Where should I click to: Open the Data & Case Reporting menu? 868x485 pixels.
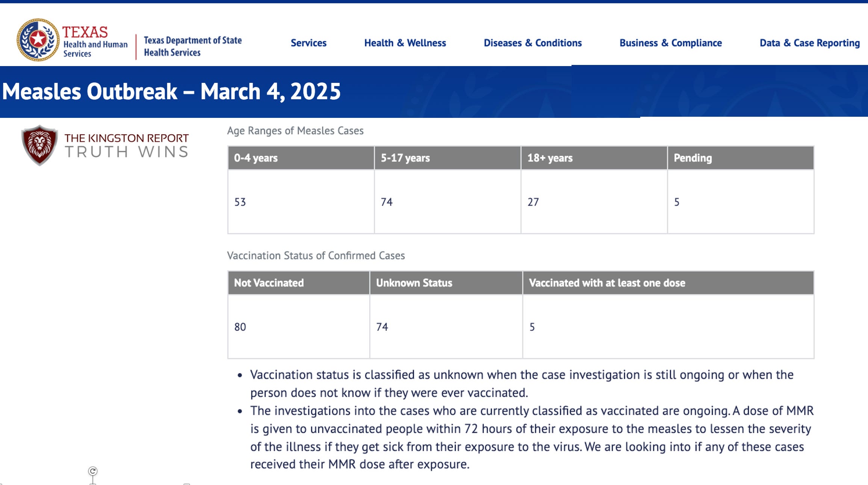(x=809, y=43)
